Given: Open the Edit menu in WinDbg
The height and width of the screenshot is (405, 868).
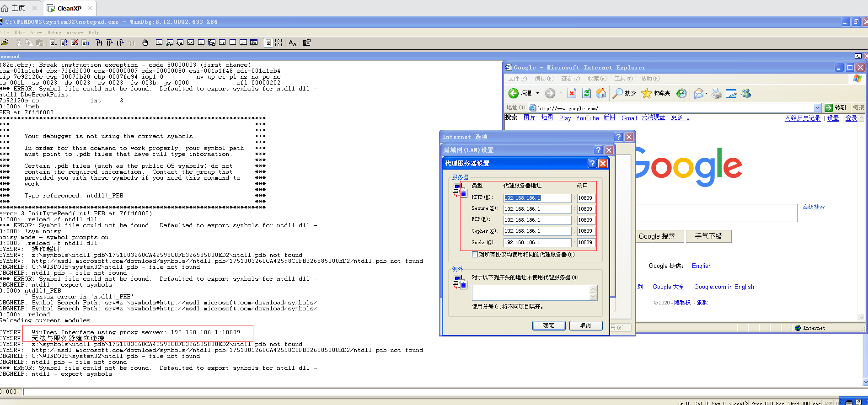Looking at the screenshot, I should [20, 33].
